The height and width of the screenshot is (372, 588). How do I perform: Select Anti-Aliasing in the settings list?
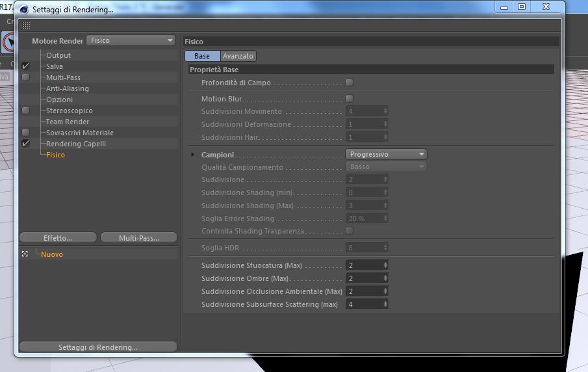click(x=68, y=88)
